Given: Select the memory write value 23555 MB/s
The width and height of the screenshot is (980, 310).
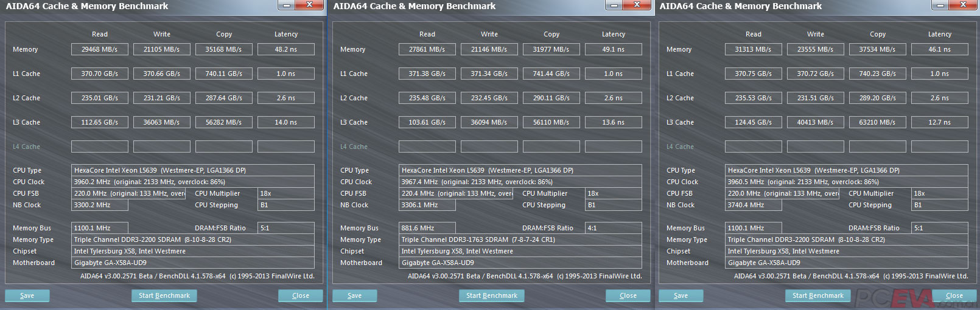Looking at the screenshot, I should point(816,49).
